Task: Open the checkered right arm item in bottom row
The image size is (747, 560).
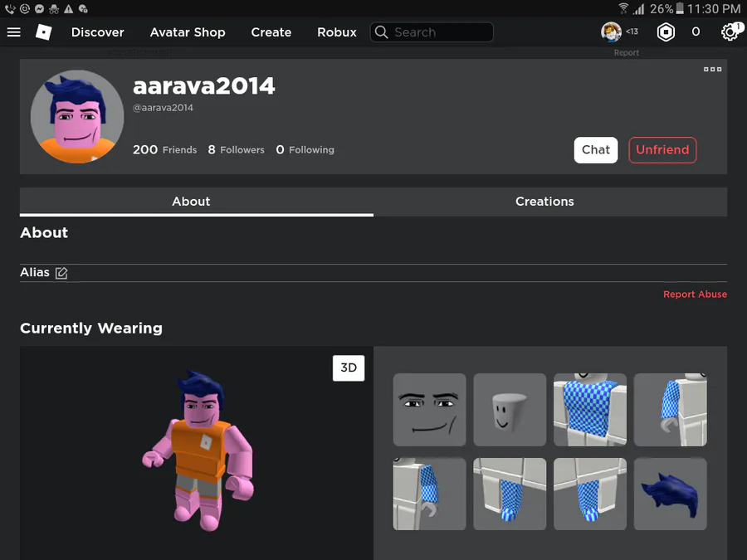Action: coord(429,494)
